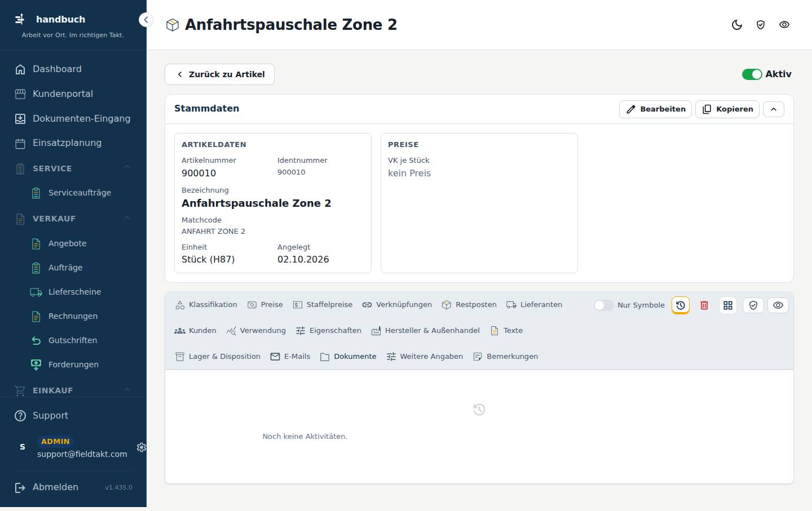Screen dimensions: 812x511
Task: Collapse the VERKAUF sidebar section
Action: 126,218
